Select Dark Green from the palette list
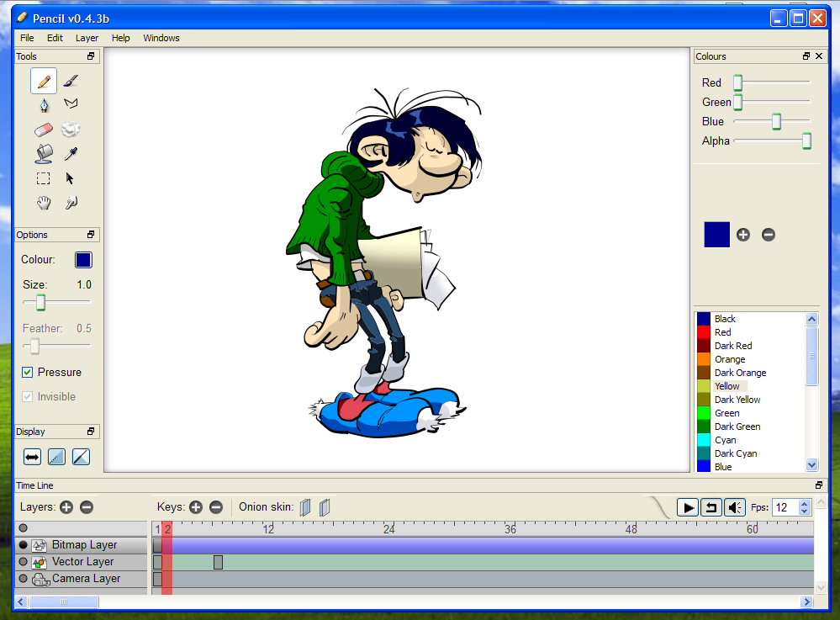 737,426
